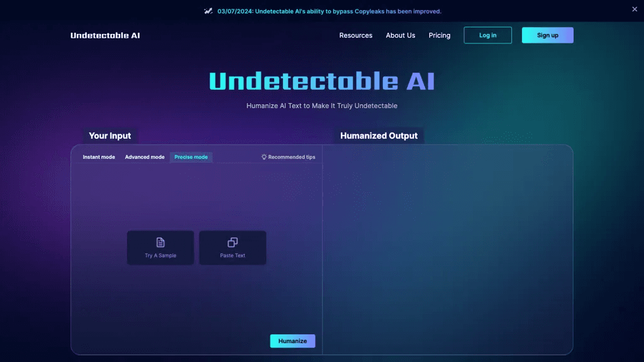This screenshot has width=644, height=362.
Task: Click the lightbulb icon beside Recommended tips
Action: 264,157
